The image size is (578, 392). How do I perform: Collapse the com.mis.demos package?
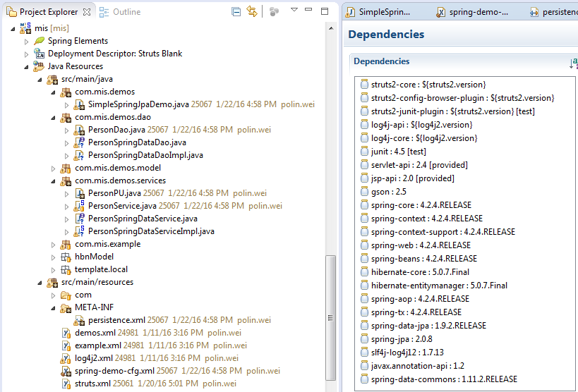pyautogui.click(x=53, y=92)
